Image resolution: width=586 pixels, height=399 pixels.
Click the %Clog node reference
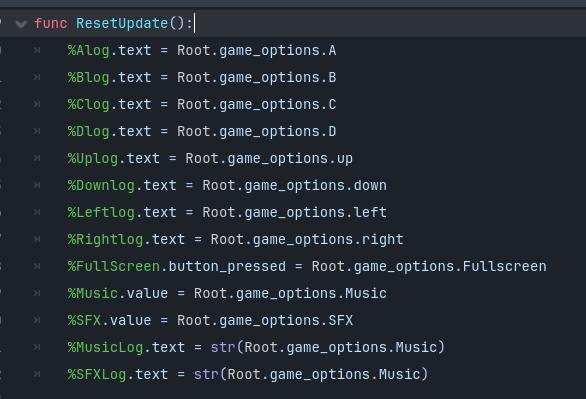click(89, 104)
